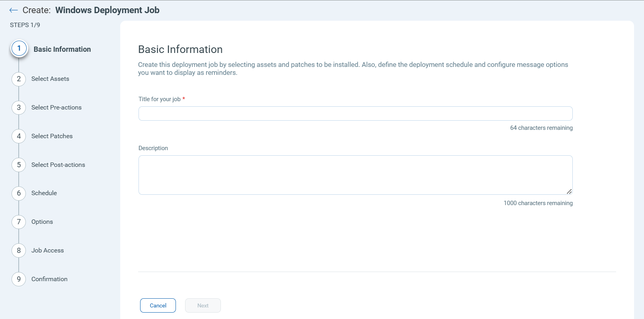The height and width of the screenshot is (319, 644).
Task: Click the 'Description' field label
Action: click(153, 148)
